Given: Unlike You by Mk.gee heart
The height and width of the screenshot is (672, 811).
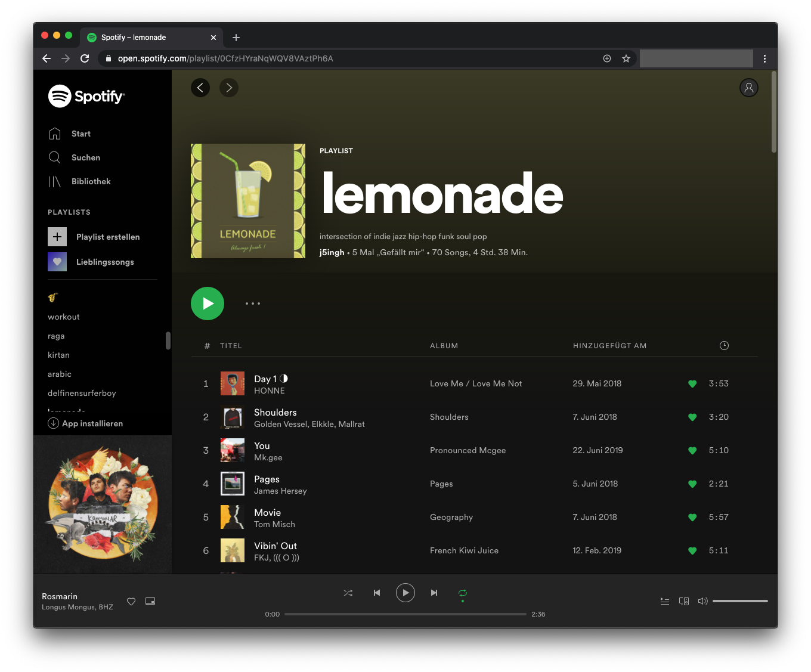Looking at the screenshot, I should tap(692, 451).
